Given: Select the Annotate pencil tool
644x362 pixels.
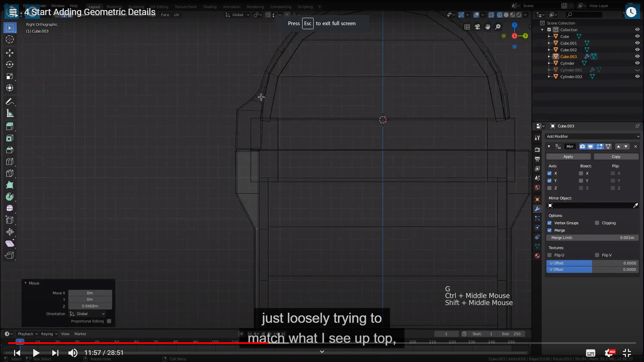Looking at the screenshot, I should pos(10,102).
